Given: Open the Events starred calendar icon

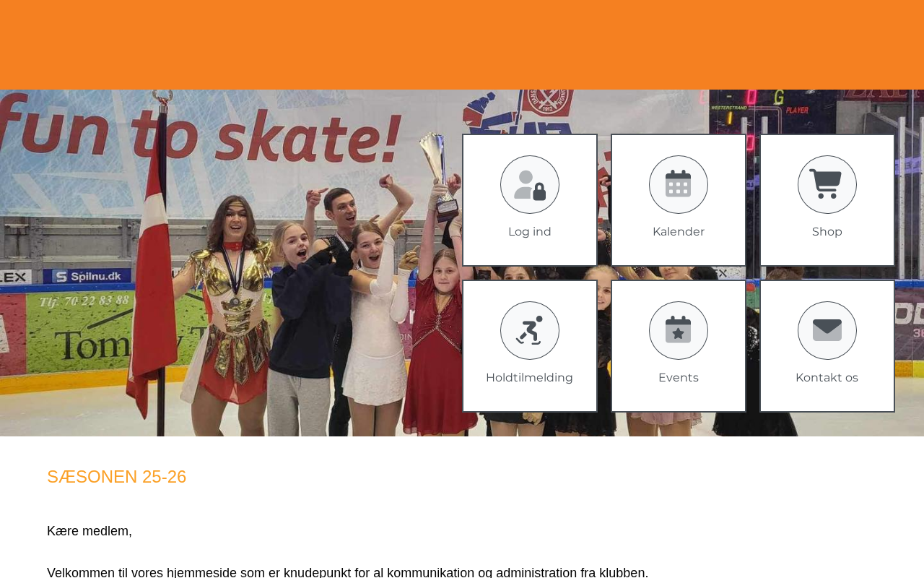Looking at the screenshot, I should (679, 331).
